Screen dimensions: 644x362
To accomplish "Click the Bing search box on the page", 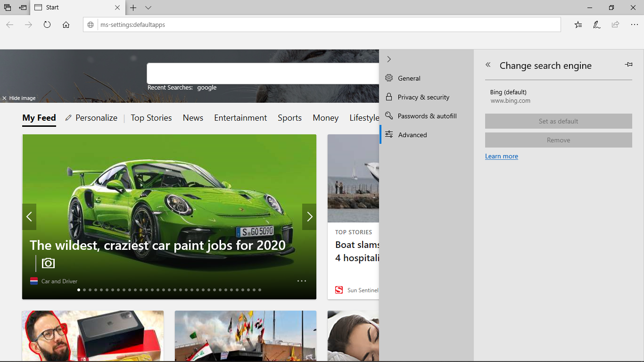I will coord(263,74).
